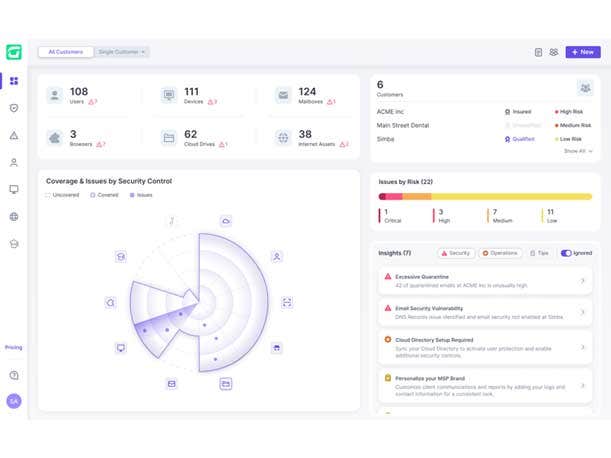The width and height of the screenshot is (611, 458).
Task: Toggle the Ignored insights switch
Action: click(566, 253)
